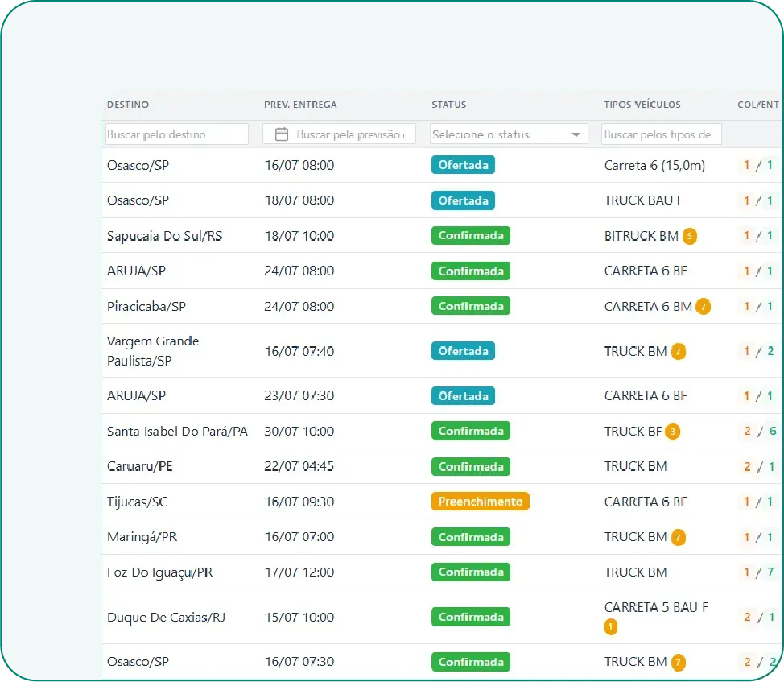Focus the 'Buscar pela previsão' date field
The width and height of the screenshot is (784, 682).
(340, 134)
